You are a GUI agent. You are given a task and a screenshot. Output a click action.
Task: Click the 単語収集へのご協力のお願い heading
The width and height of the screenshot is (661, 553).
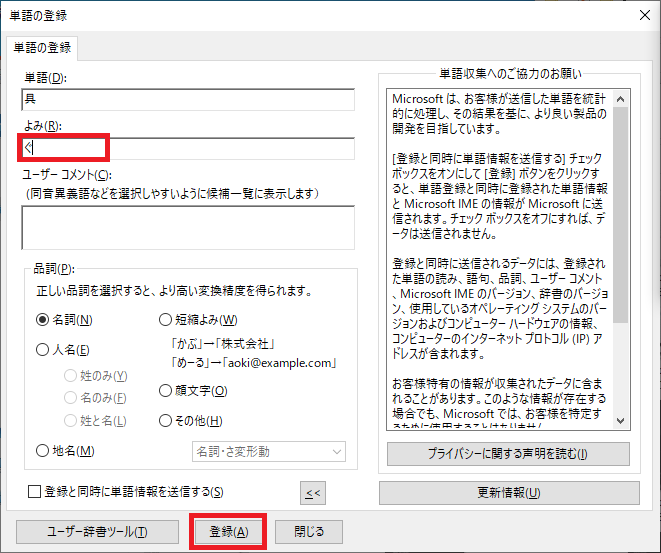click(511, 74)
